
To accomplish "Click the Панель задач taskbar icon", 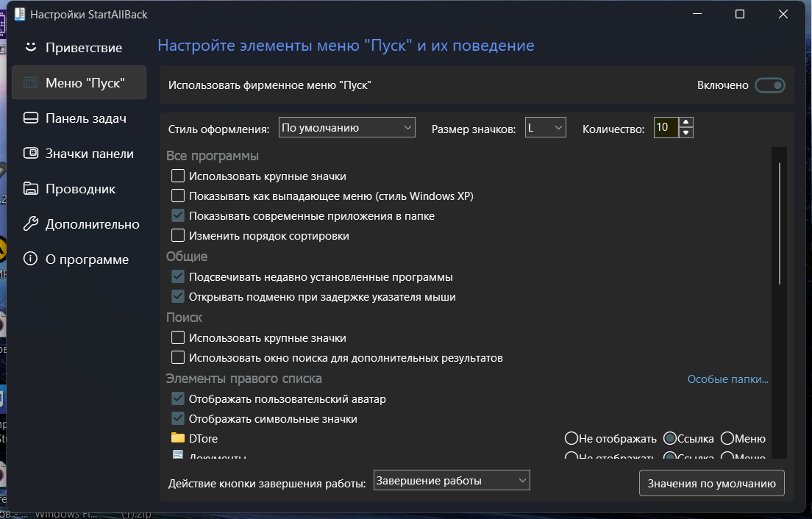I will (30, 118).
